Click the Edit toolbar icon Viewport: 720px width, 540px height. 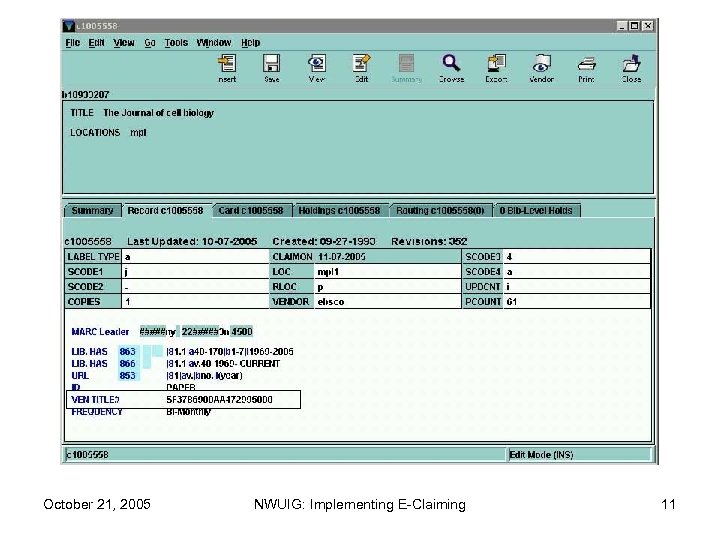pyautogui.click(x=361, y=68)
